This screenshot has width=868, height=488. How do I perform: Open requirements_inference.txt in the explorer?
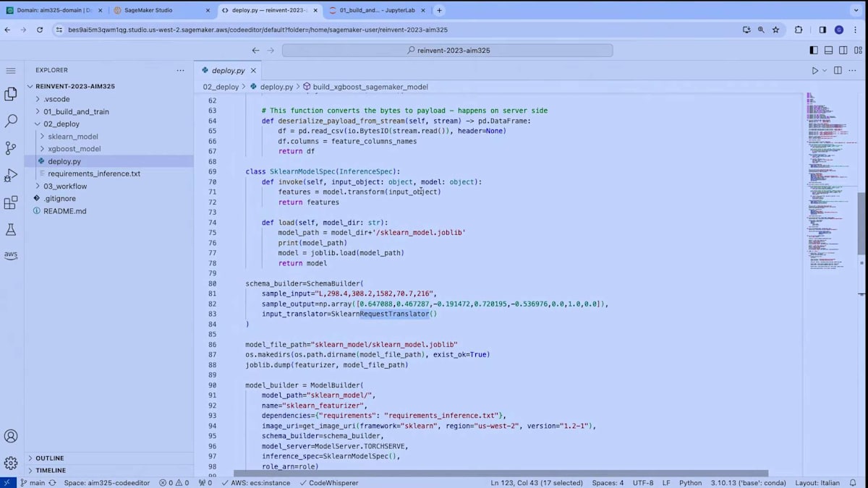(94, 174)
